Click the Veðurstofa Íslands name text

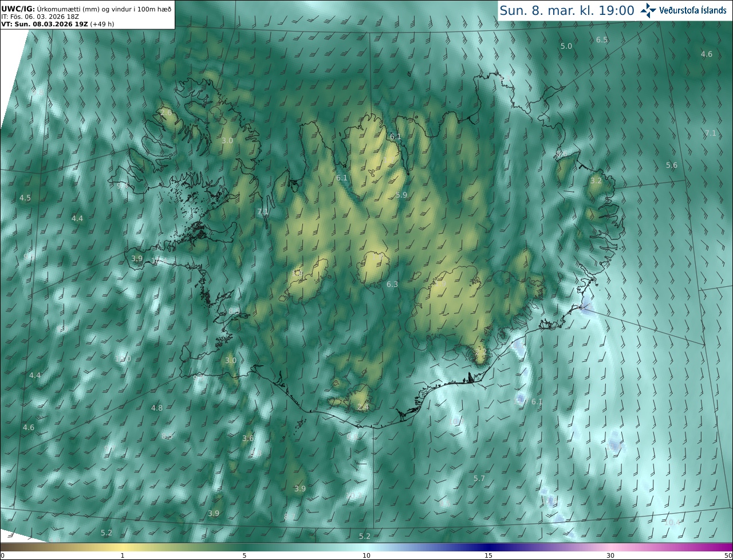tap(693, 10)
